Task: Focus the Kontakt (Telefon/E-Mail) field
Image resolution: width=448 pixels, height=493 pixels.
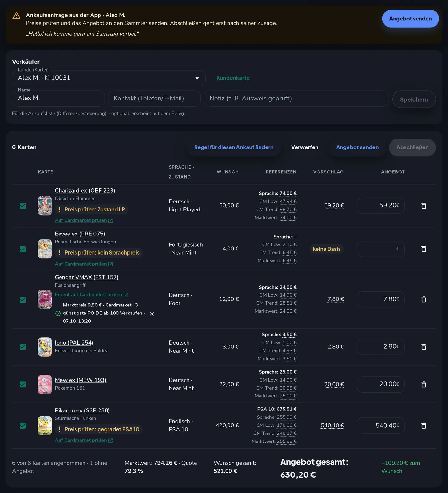Action: [x=154, y=99]
